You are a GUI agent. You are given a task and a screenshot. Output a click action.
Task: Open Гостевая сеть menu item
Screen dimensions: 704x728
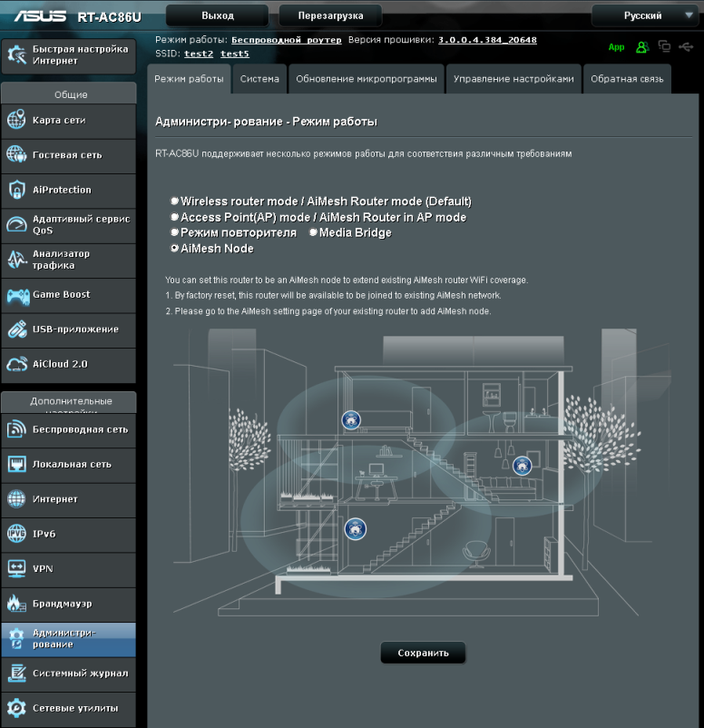click(69, 155)
